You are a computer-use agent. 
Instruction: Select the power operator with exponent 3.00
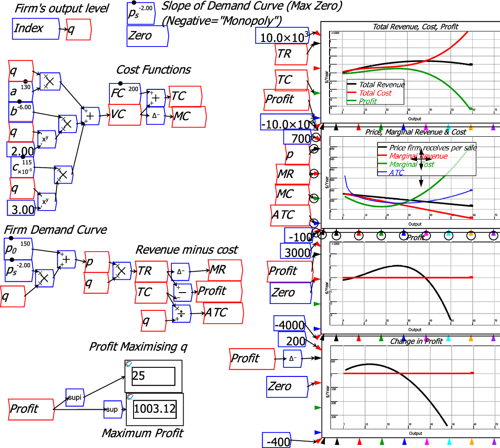click(47, 201)
